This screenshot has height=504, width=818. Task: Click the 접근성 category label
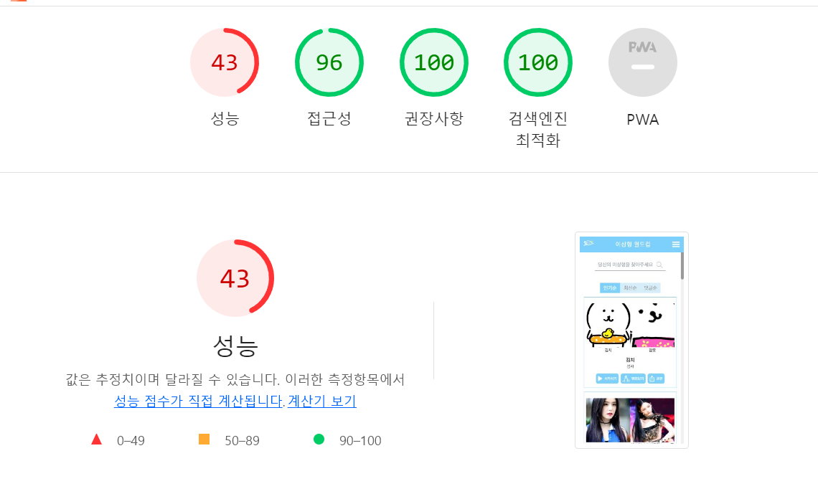tap(329, 119)
